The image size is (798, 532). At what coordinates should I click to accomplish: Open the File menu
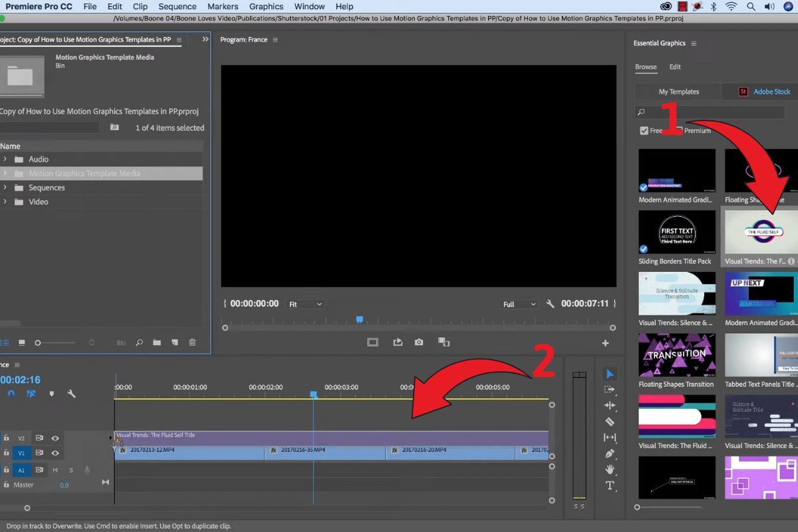point(90,7)
